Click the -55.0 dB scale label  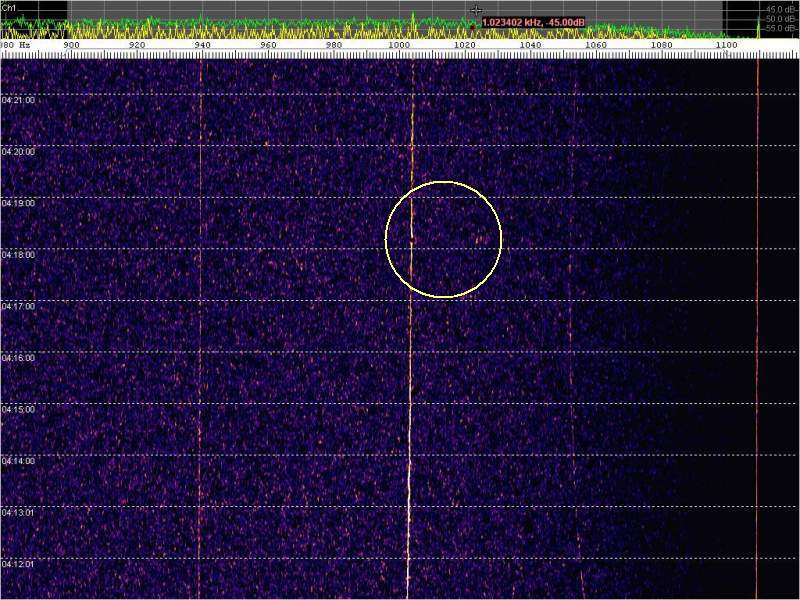coord(780,29)
